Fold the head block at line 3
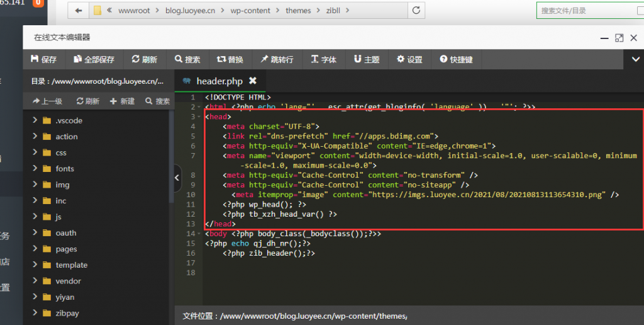The image size is (644, 325). click(x=199, y=117)
